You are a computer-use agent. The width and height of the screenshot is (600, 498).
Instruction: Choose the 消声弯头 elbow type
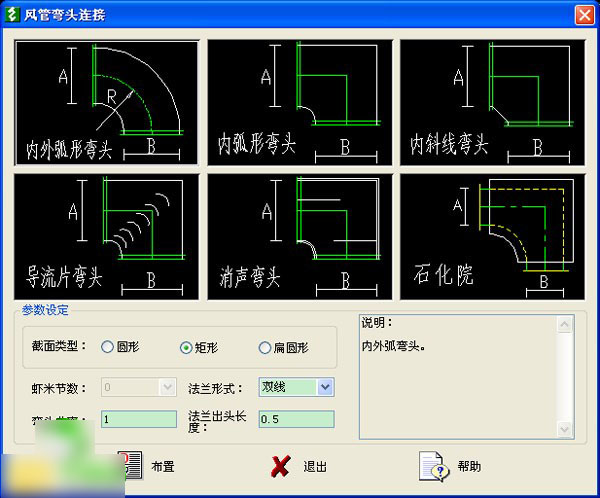(x=300, y=237)
